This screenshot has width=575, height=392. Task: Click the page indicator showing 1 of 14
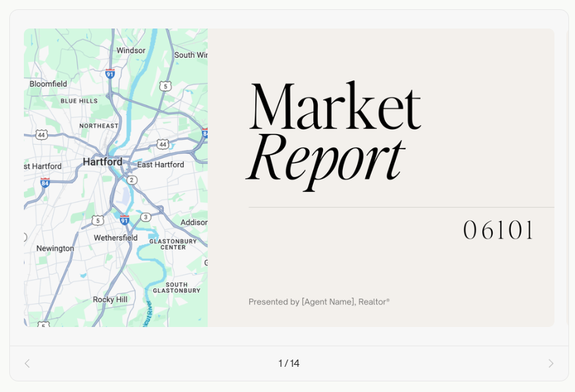click(287, 363)
